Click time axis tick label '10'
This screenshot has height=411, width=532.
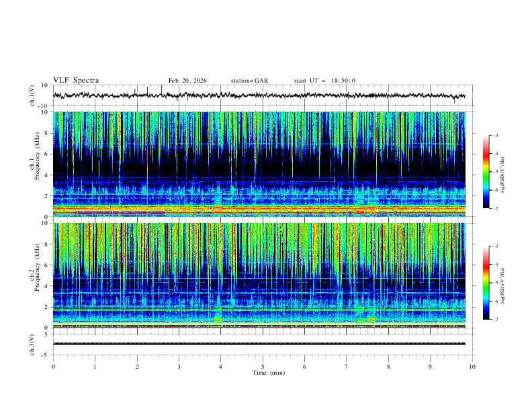[x=472, y=367]
